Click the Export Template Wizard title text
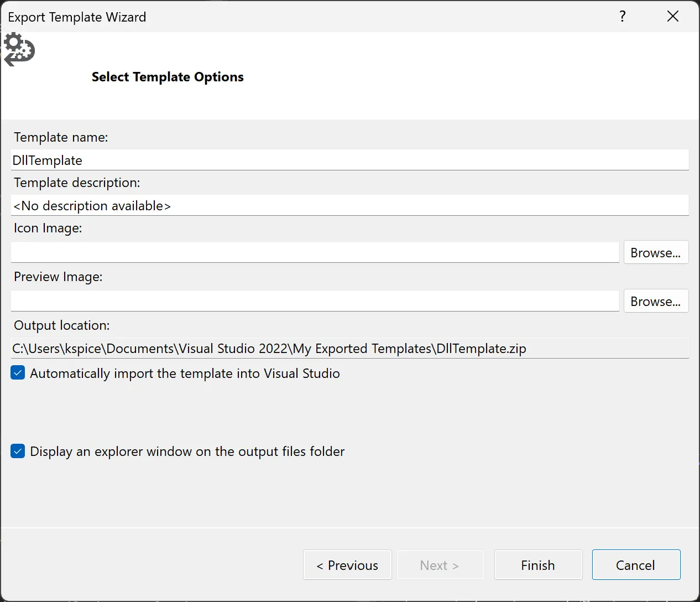The image size is (700, 602). click(77, 17)
